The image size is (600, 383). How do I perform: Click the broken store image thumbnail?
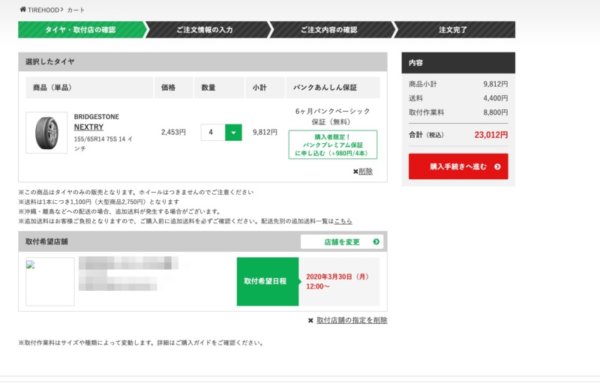pyautogui.click(x=50, y=281)
